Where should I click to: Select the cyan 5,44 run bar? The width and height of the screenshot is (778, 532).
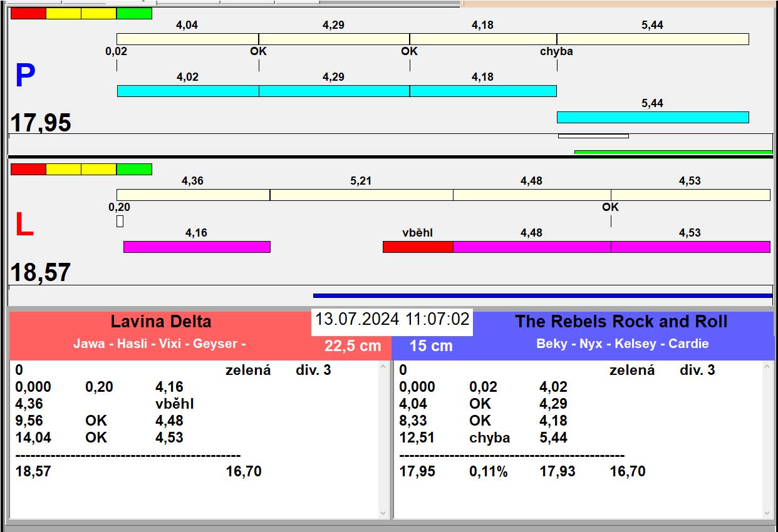click(653, 117)
